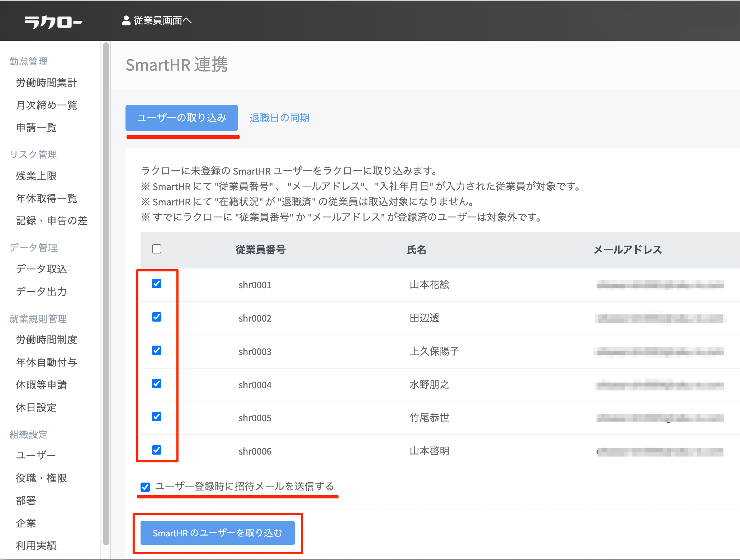This screenshot has height=560, width=740.
Task: Switch to 退職日の同期 tab
Action: click(279, 118)
